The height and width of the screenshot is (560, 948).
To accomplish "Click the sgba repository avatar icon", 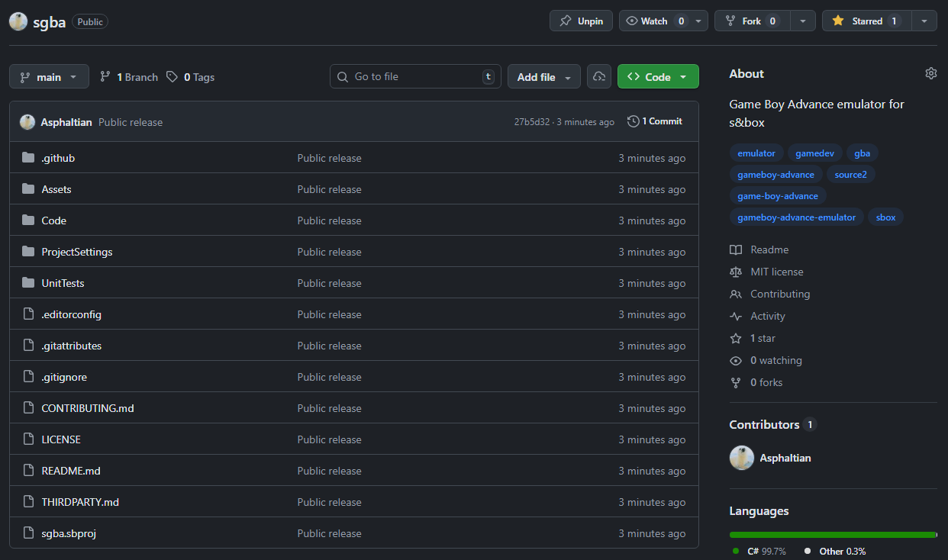I will point(18,21).
